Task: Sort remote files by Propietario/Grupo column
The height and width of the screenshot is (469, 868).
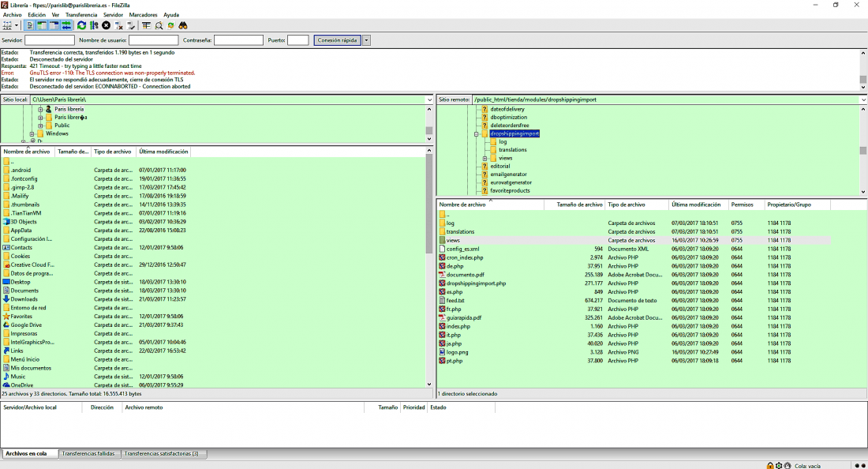Action: pos(797,204)
